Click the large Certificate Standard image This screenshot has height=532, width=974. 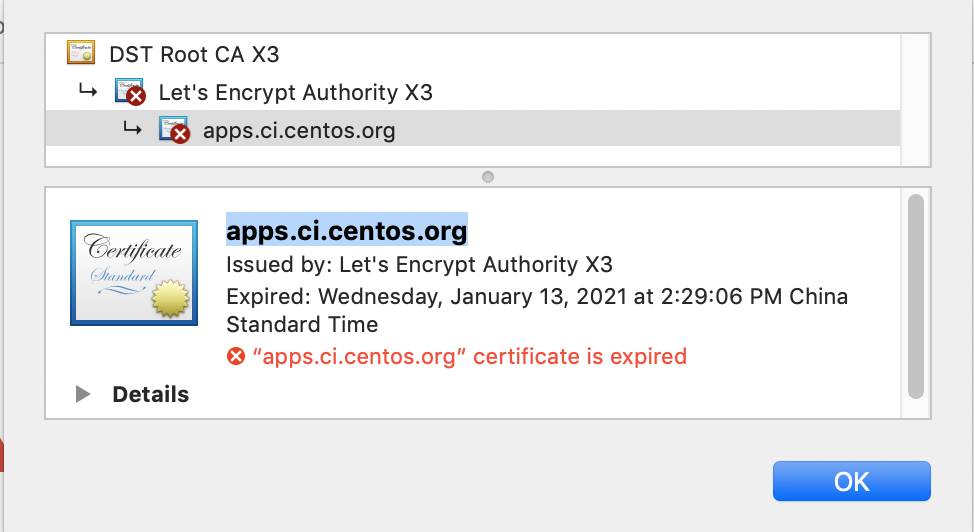click(x=134, y=272)
